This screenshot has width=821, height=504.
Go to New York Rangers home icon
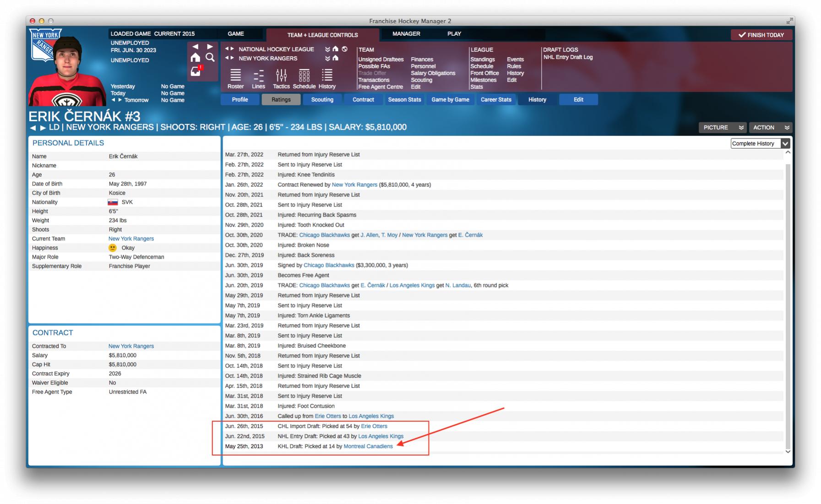click(336, 58)
